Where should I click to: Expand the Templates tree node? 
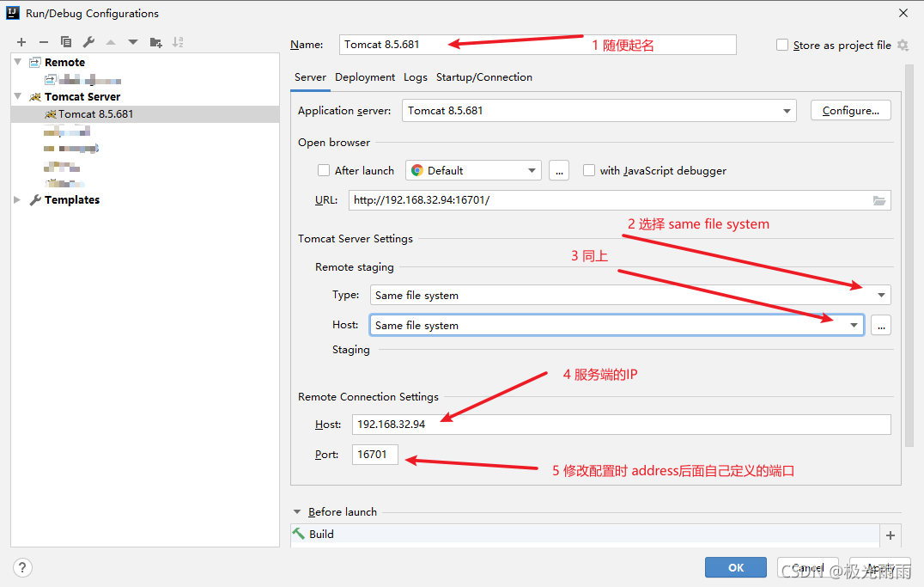(17, 200)
